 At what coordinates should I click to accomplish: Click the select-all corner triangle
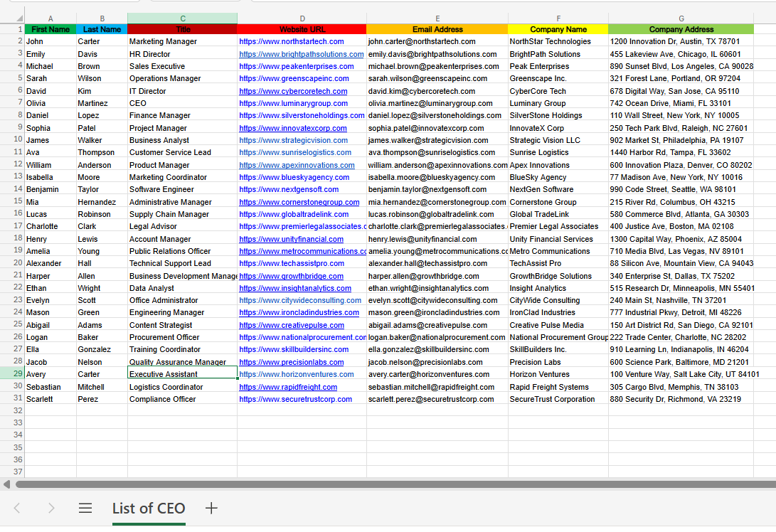tap(18, 18)
